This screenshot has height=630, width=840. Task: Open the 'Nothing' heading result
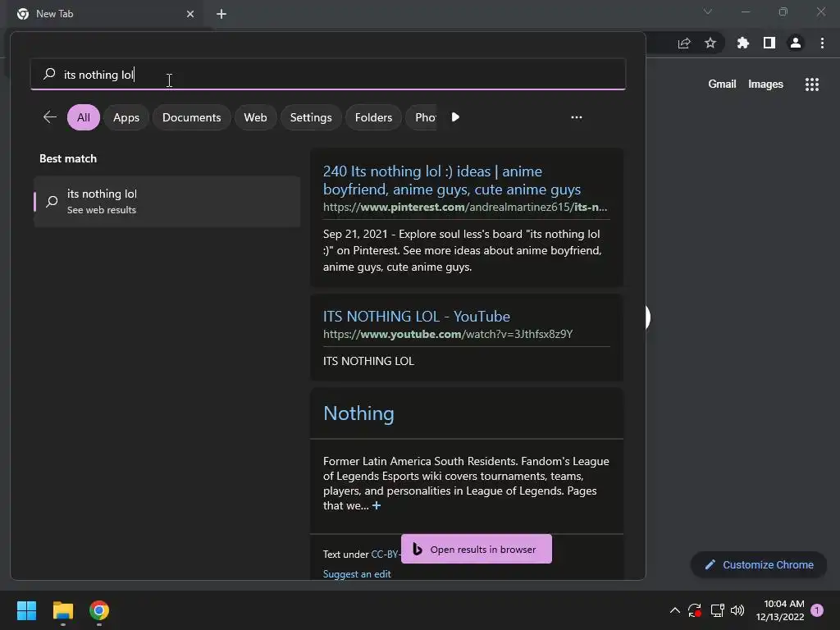pyautogui.click(x=358, y=413)
